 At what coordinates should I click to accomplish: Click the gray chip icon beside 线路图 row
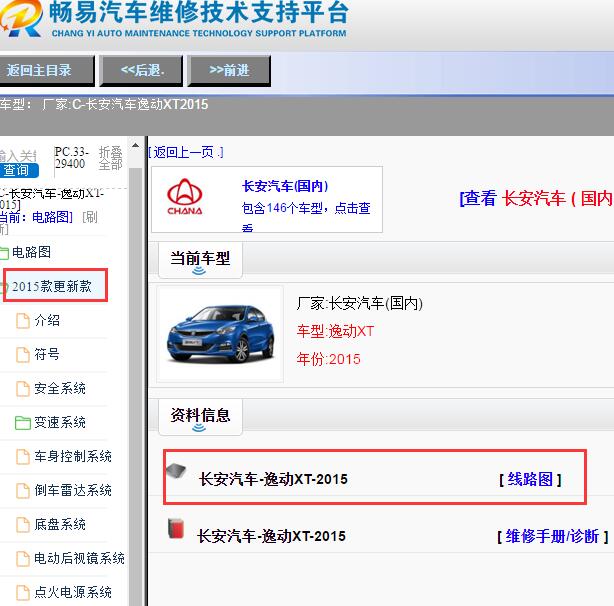(x=176, y=471)
